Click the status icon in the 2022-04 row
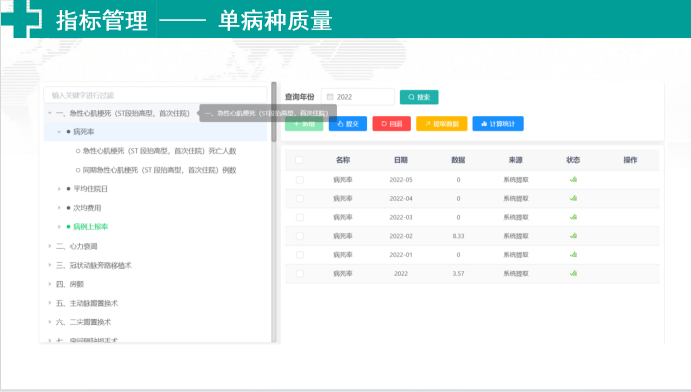The width and height of the screenshot is (691, 392). [573, 198]
